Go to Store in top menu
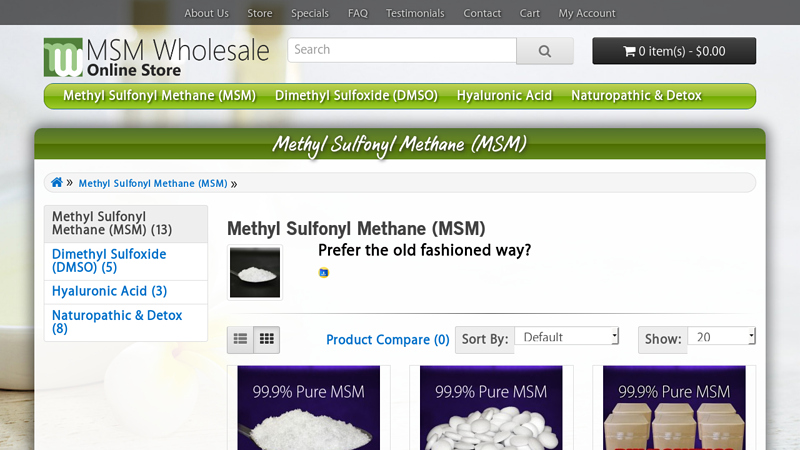This screenshot has height=450, width=800. 260,13
